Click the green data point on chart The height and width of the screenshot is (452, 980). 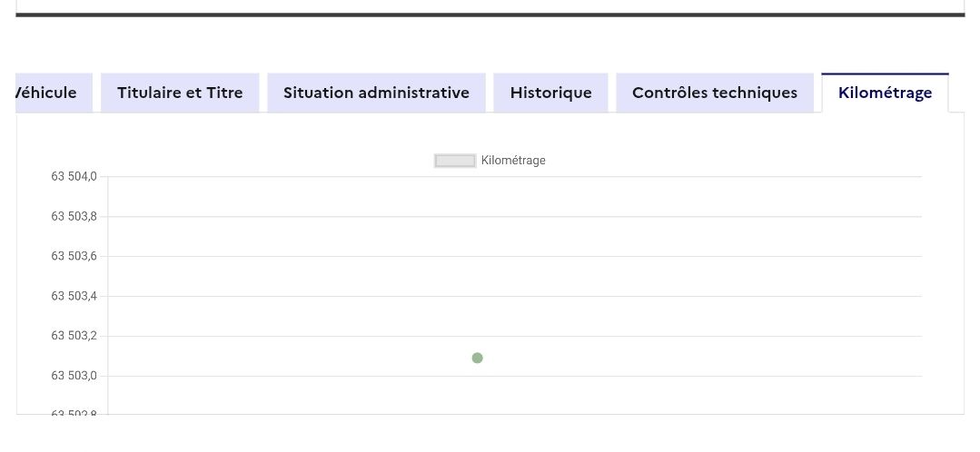pyautogui.click(x=477, y=358)
